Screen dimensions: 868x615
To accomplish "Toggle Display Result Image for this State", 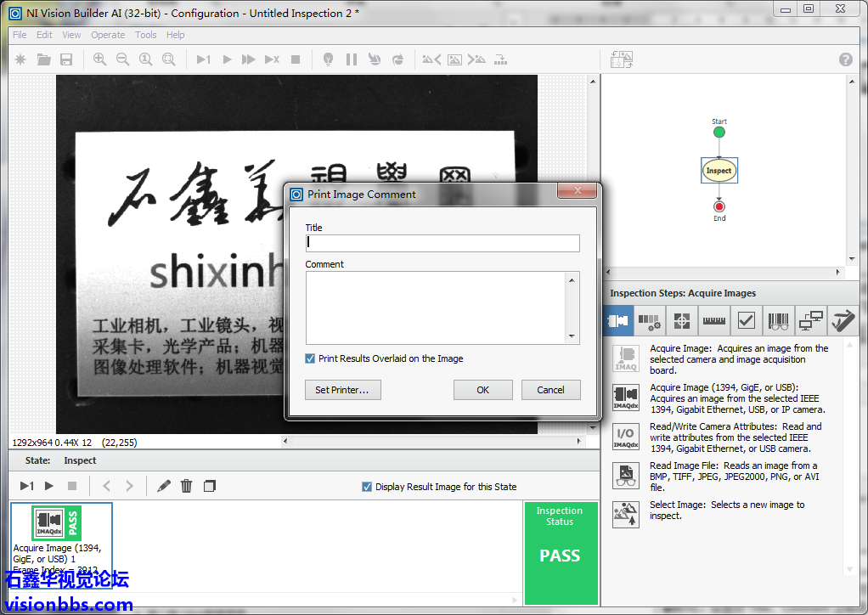I will pyautogui.click(x=367, y=487).
